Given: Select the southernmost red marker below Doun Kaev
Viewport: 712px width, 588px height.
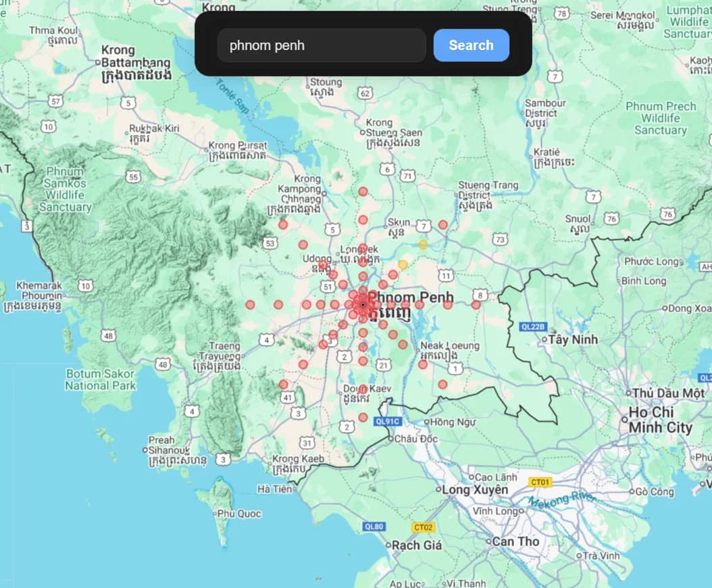Looking at the screenshot, I should (363, 417).
